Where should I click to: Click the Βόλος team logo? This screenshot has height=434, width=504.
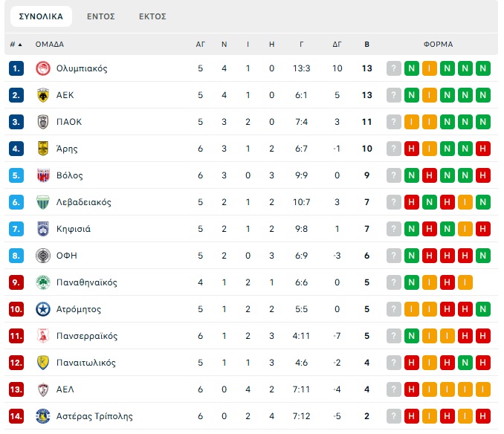[x=42, y=175]
